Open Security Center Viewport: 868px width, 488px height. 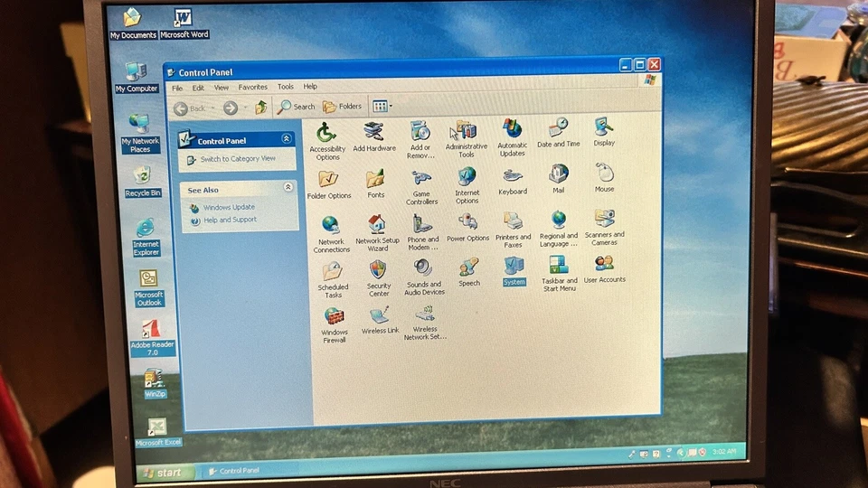pos(379,279)
